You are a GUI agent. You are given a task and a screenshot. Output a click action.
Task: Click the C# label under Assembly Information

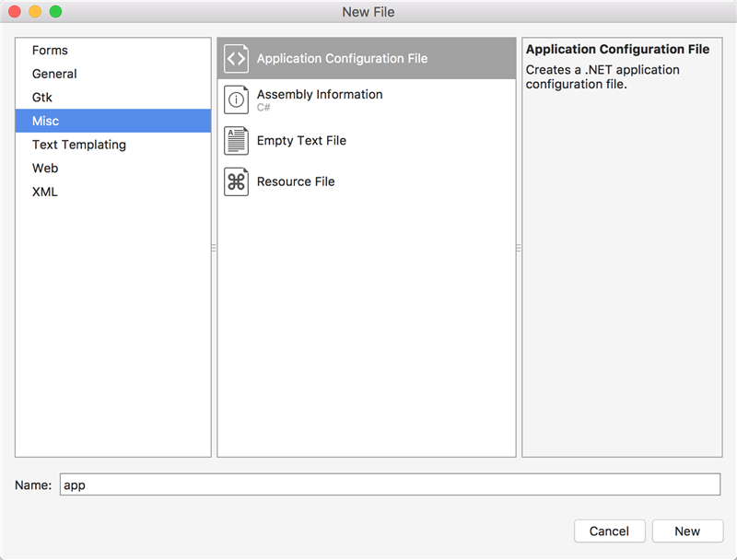click(263, 108)
